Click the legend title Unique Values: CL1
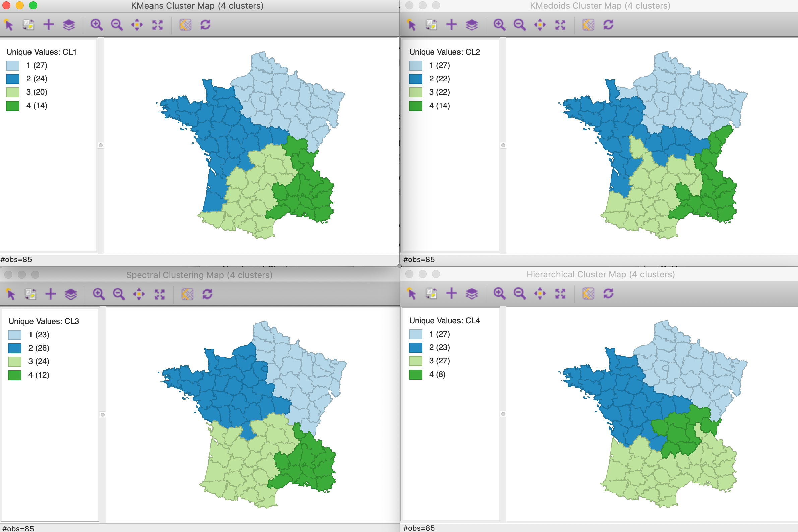Viewport: 798px width, 532px height. 42,52
